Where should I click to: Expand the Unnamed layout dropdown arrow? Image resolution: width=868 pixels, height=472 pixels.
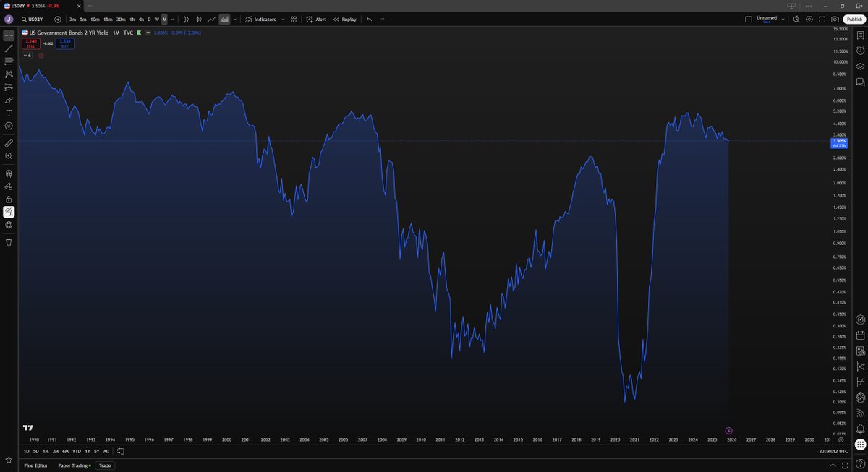point(783,20)
